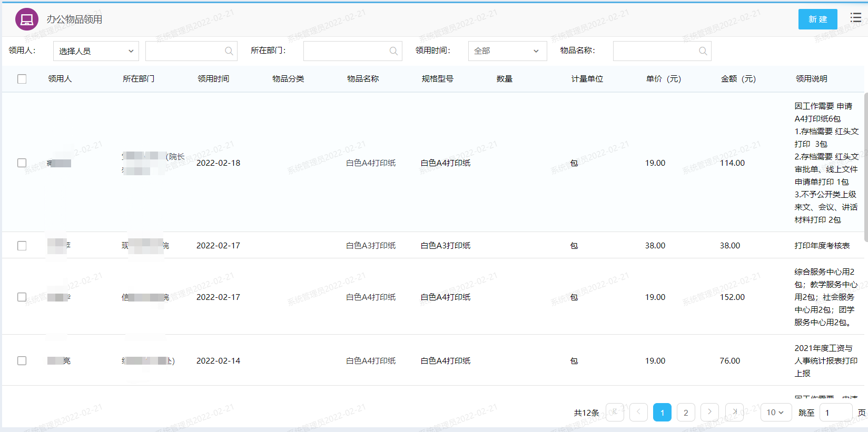Click the 114.00 amount cell
The image size is (868, 432).
click(x=732, y=163)
